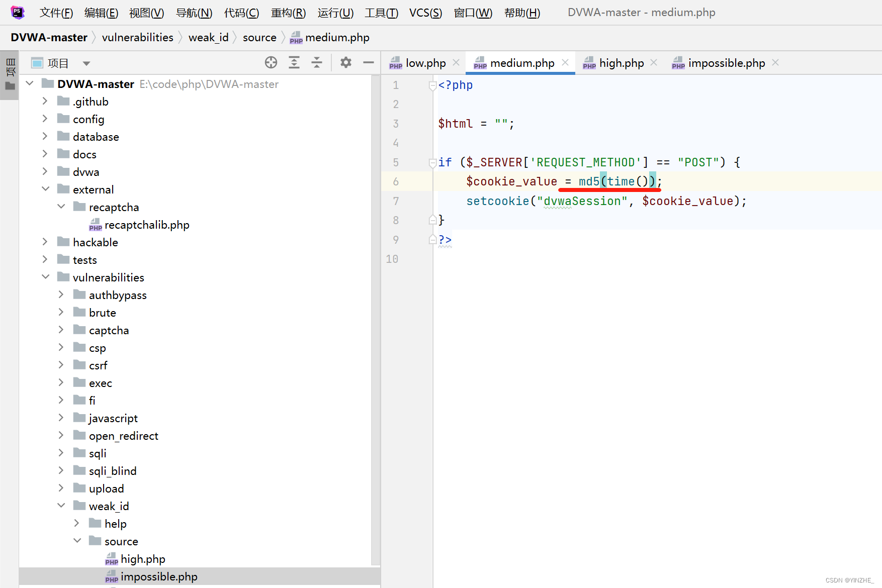Select the captcha folder
Viewport: 882px width, 588px height.
[101, 330]
